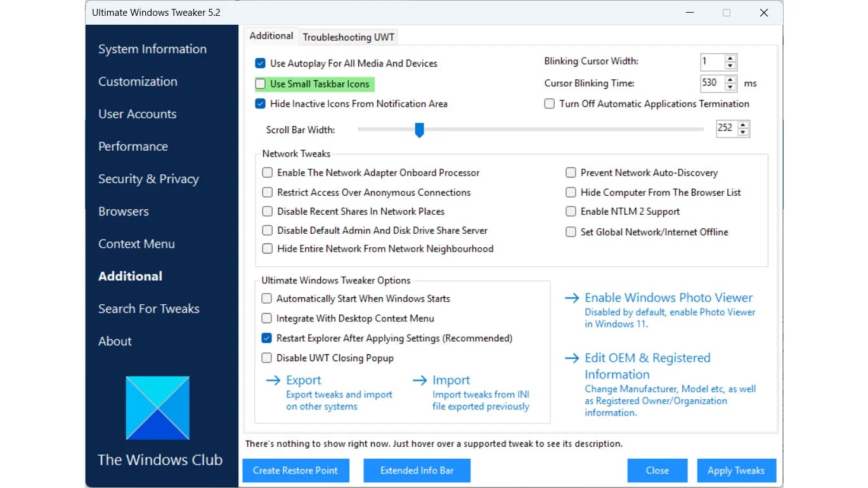Uncheck Hide Inactive Icons From Notification Area
Screen dimensions: 868x488
[x=260, y=103]
